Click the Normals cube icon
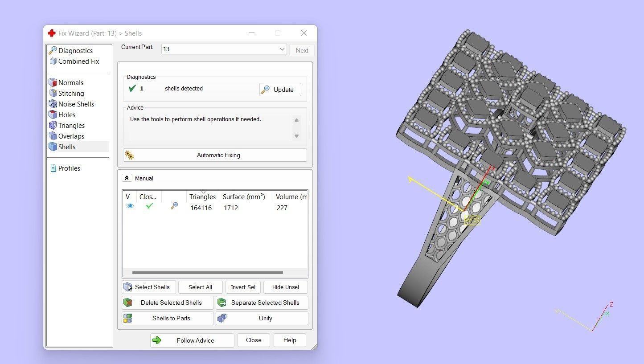 tap(53, 83)
